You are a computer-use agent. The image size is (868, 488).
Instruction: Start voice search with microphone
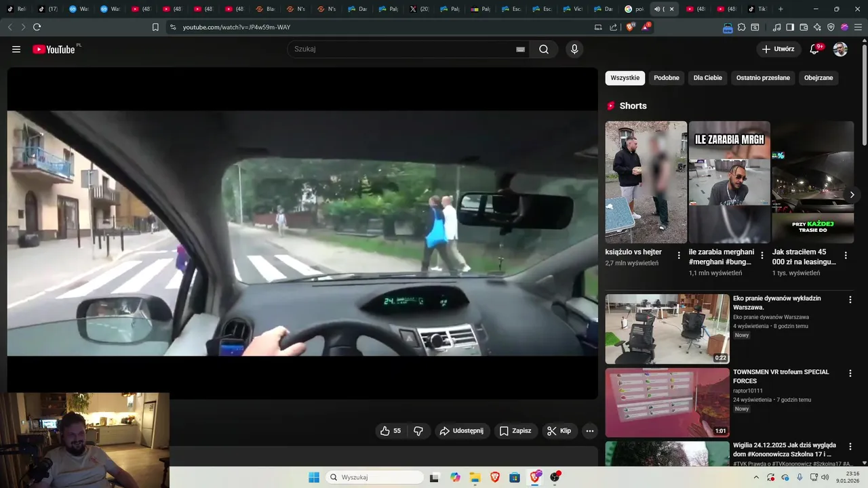[574, 49]
